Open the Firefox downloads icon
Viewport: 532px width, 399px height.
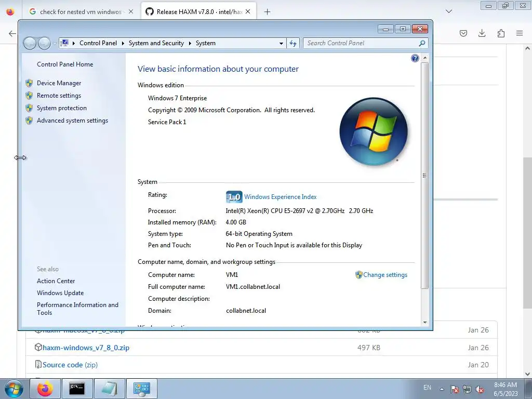[482, 33]
